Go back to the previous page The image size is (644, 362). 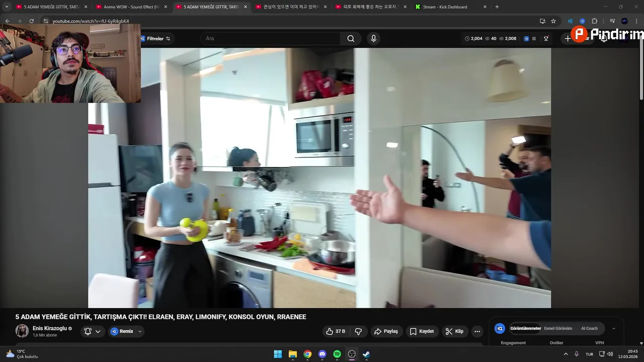(8, 21)
